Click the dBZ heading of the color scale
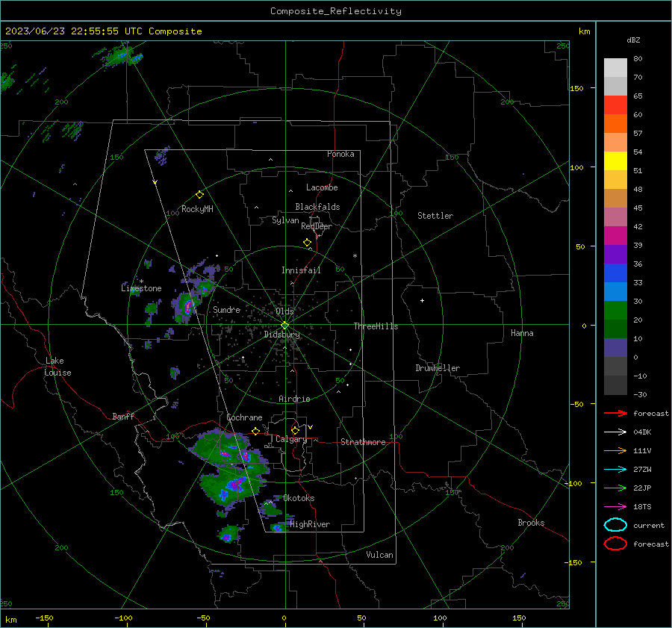Image resolution: width=672 pixels, height=628 pixels. [x=633, y=40]
